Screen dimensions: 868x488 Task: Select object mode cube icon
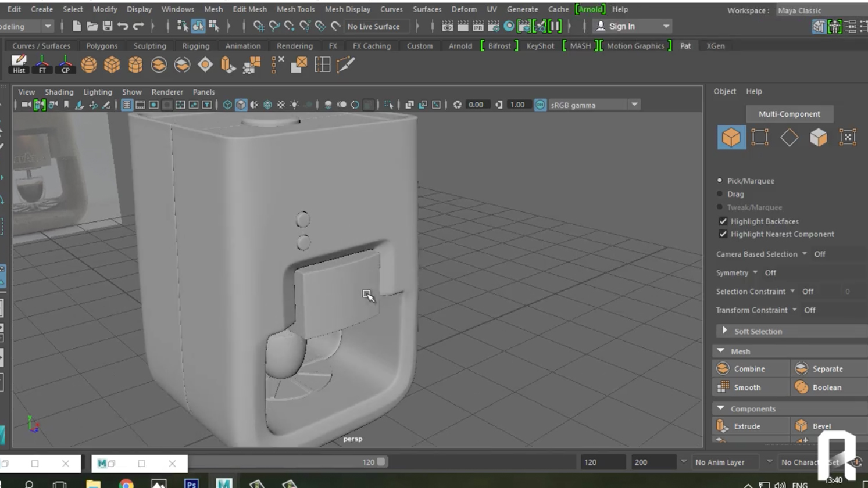point(731,137)
